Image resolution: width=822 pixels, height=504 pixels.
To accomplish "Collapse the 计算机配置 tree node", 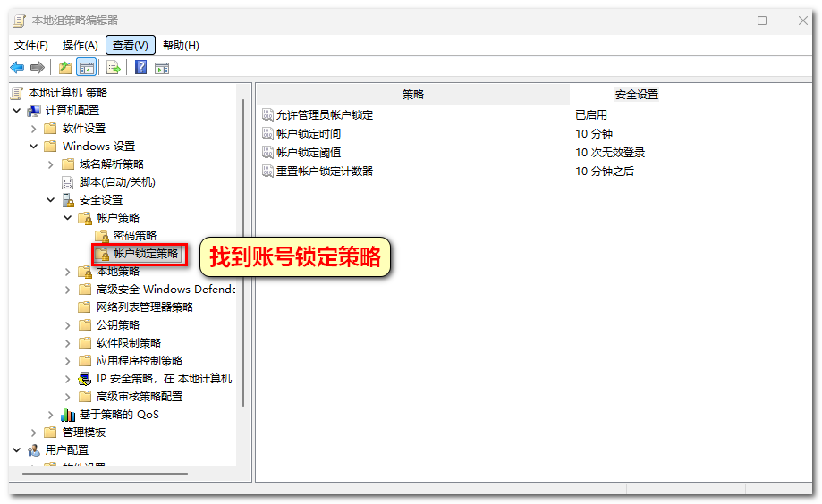I will coord(16,111).
